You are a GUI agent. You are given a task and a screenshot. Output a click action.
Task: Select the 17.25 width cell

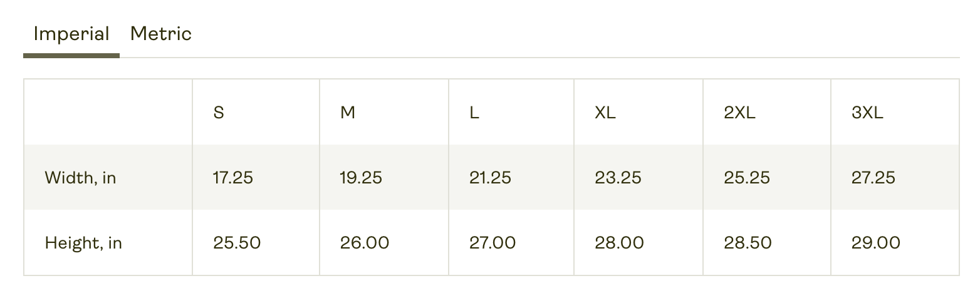[x=233, y=178]
